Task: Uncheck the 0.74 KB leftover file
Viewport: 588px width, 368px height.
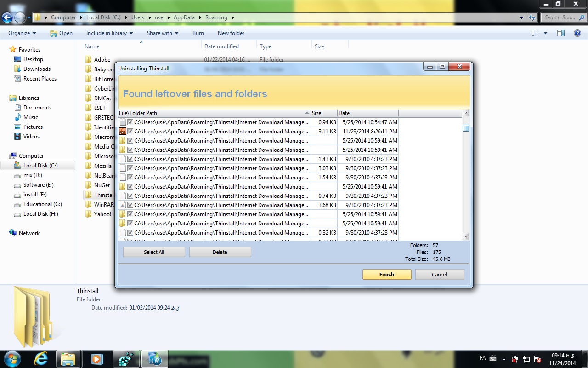Action: click(x=130, y=196)
